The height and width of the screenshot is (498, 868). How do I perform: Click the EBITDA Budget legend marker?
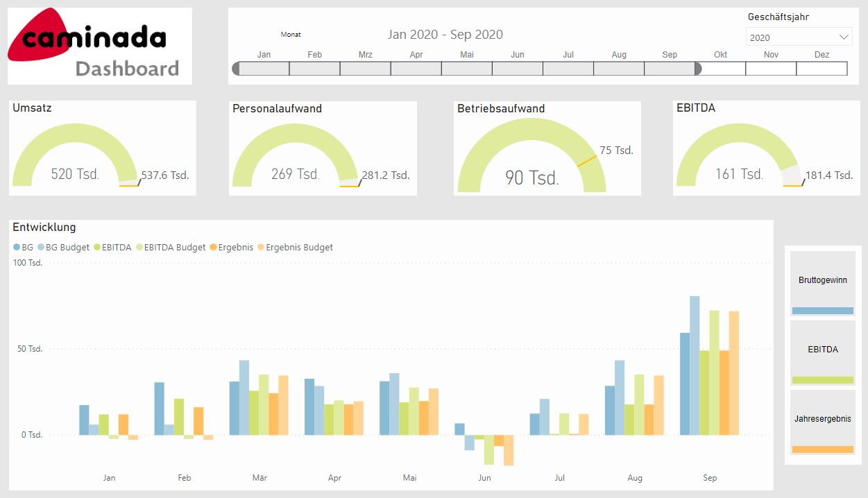(x=139, y=248)
